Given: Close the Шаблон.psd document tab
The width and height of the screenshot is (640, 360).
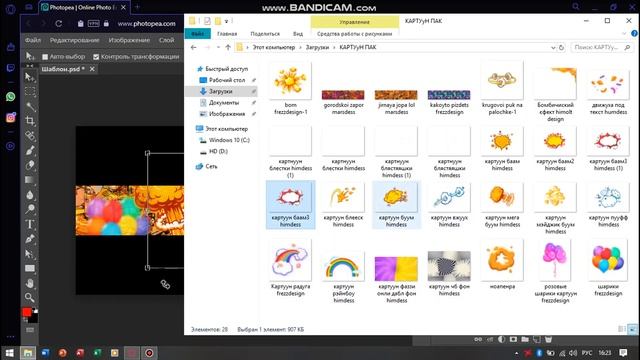Looking at the screenshot, I should tap(92, 69).
